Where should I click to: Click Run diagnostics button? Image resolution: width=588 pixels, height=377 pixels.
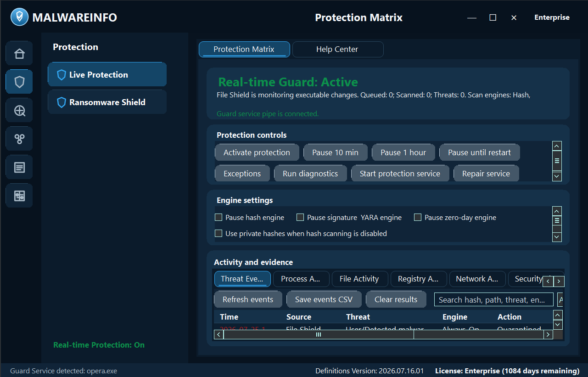tap(310, 174)
